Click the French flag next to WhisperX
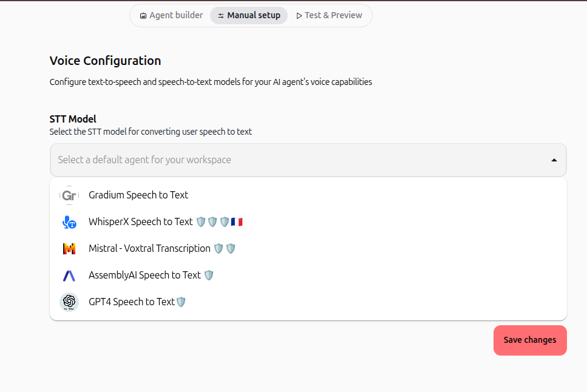587x392 pixels. click(237, 222)
